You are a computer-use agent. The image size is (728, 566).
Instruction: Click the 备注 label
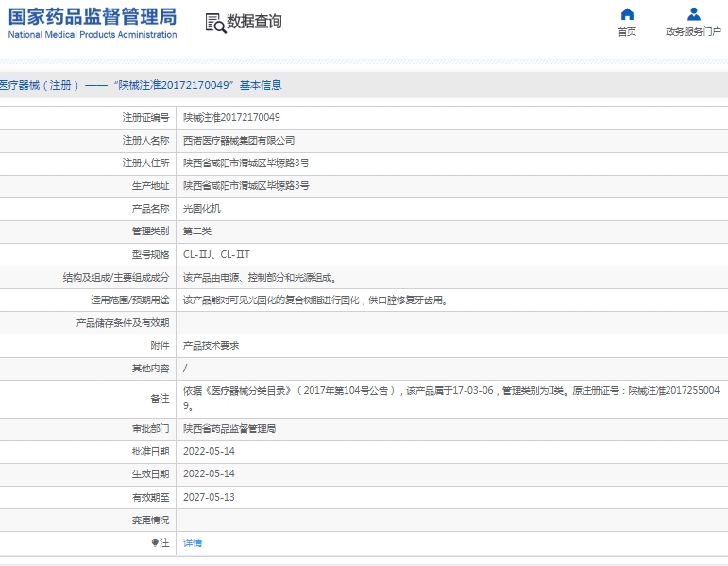tap(160, 398)
